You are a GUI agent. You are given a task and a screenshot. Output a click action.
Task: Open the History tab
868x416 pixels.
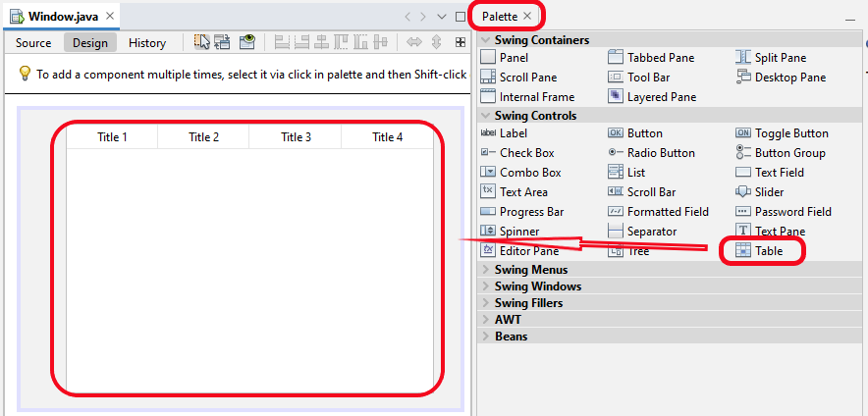147,43
